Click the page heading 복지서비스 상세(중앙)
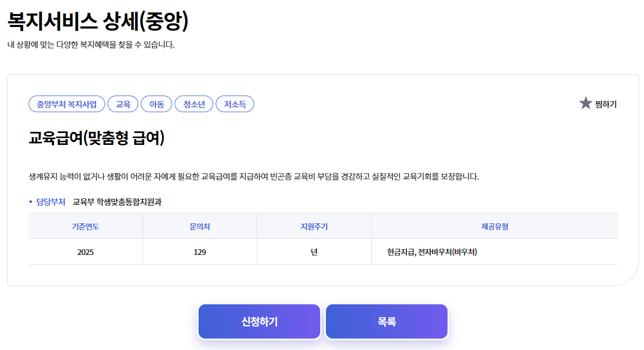The width and height of the screenshot is (644, 350). pyautogui.click(x=99, y=20)
